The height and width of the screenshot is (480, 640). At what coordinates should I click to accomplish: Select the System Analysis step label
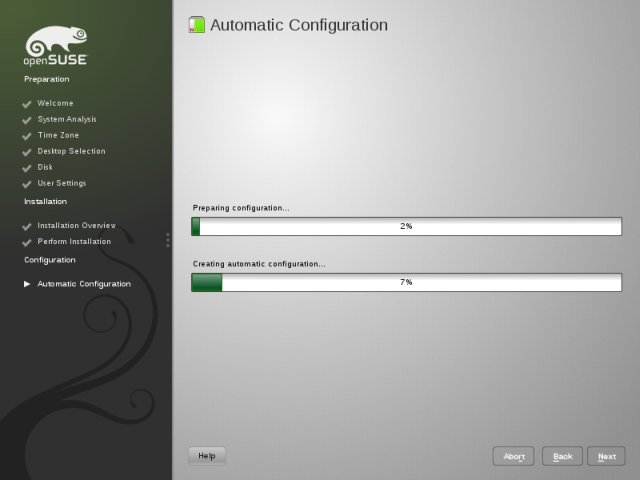tap(67, 119)
